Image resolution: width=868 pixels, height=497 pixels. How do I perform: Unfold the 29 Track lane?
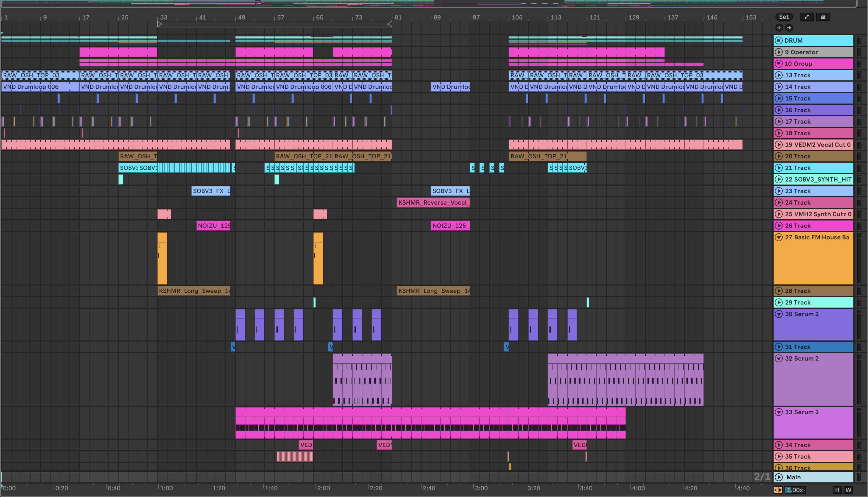(x=778, y=302)
